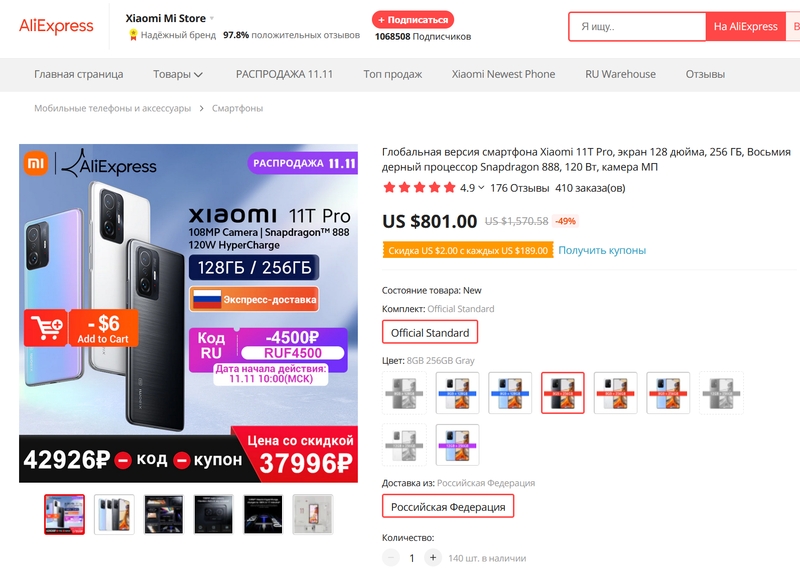Click the plus icon to increase quantity
This screenshot has width=800, height=574.
click(x=432, y=558)
